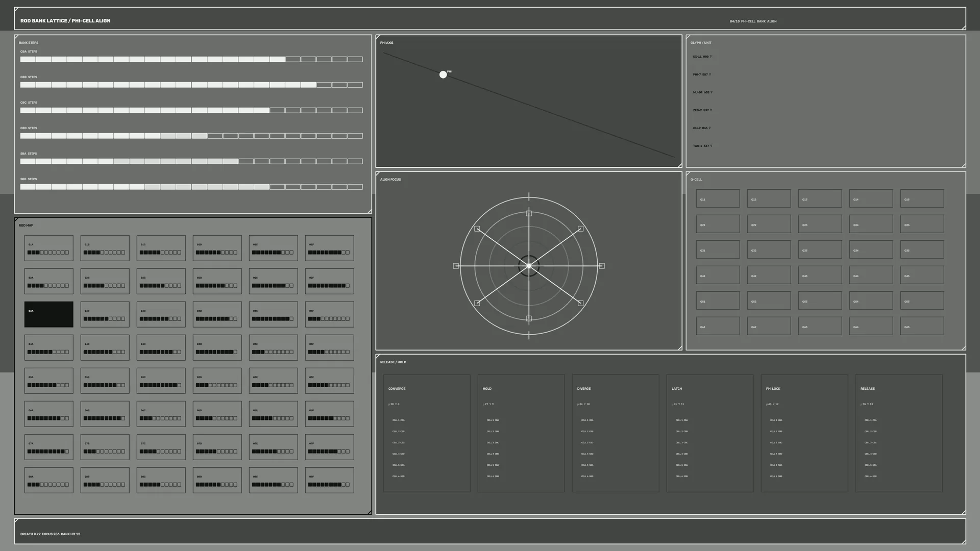Select the DIVERGE card heading
The height and width of the screenshot is (551, 980).
click(584, 389)
